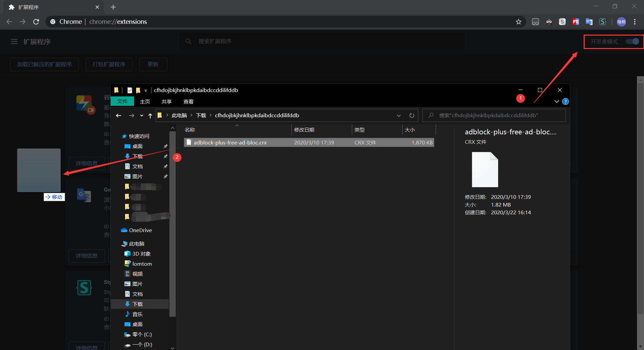This screenshot has width=644, height=350.
Task: Open Explorer help icon
Action: pyautogui.click(x=566, y=101)
